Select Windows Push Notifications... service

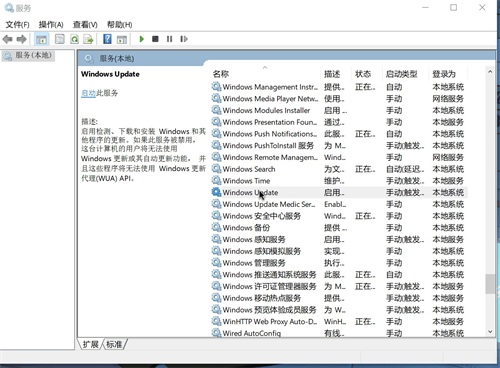(x=338, y=134)
